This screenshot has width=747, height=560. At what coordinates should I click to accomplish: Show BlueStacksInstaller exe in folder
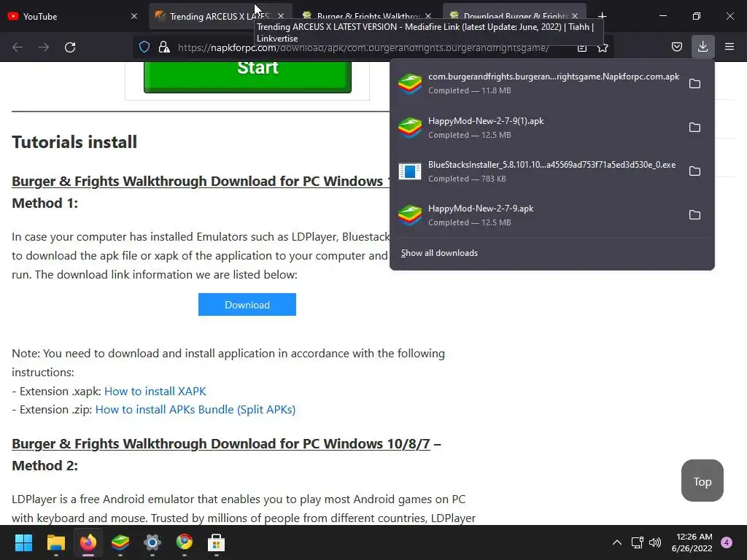pyautogui.click(x=694, y=171)
